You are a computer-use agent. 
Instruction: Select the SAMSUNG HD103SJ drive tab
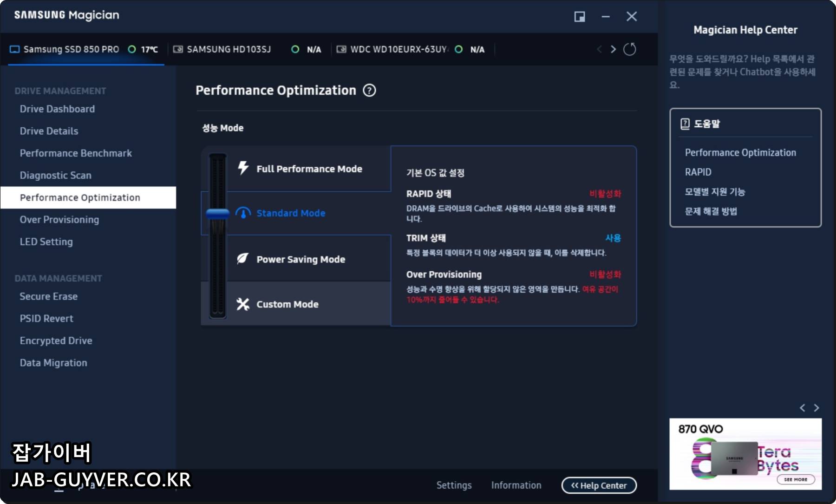point(248,49)
